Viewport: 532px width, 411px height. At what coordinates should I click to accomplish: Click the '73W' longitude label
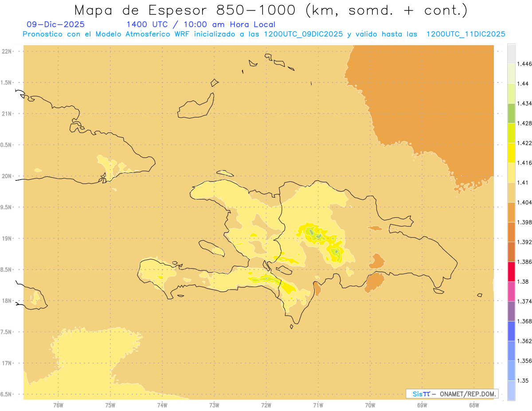coord(214,405)
